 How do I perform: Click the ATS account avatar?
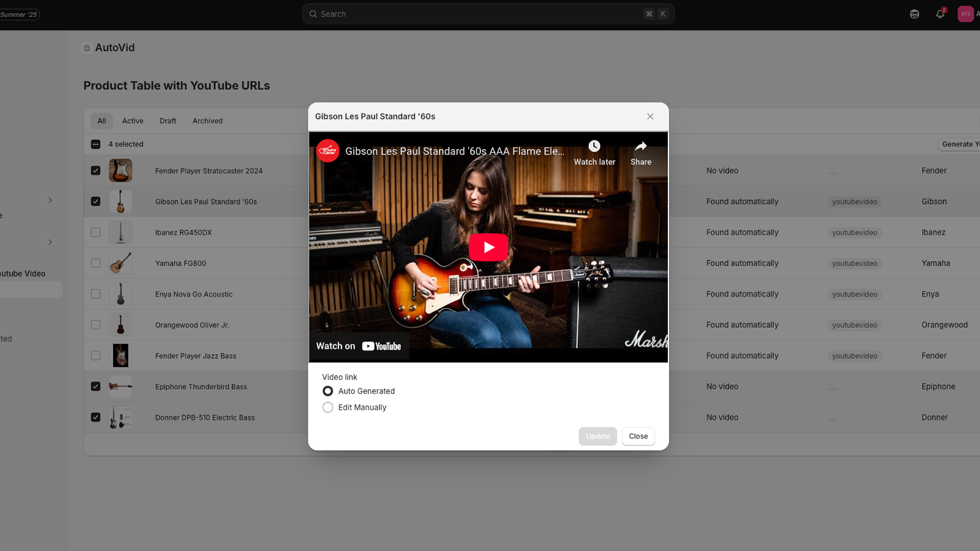click(965, 13)
